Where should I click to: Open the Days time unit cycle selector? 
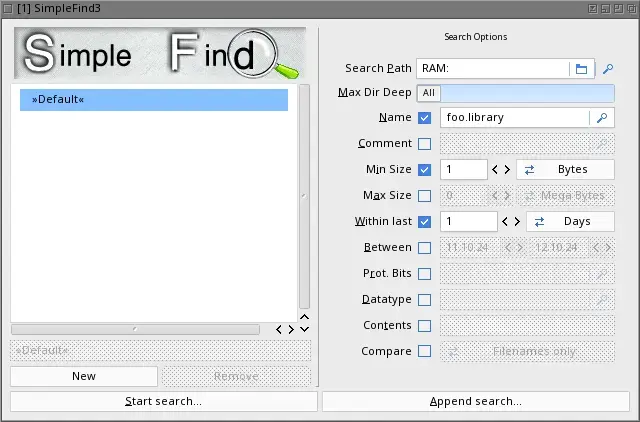click(570, 222)
